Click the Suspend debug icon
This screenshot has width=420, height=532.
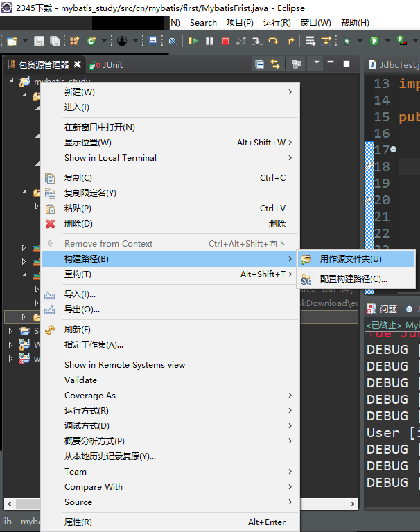pos(209,41)
